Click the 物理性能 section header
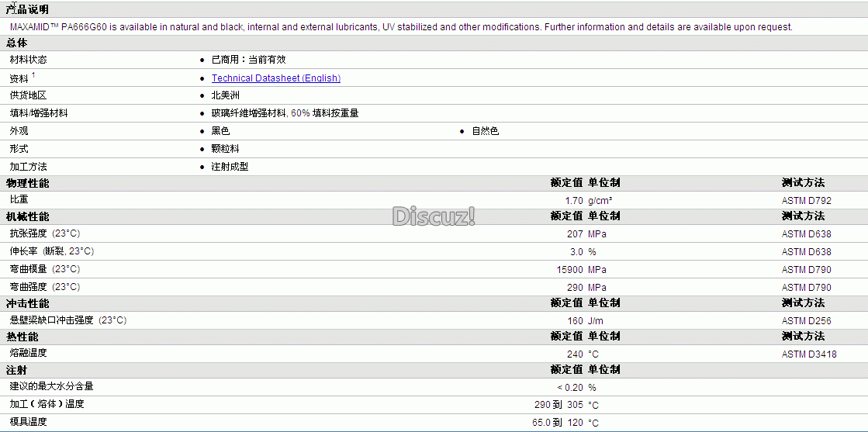Screen dimensions: 868x432 coord(27,183)
